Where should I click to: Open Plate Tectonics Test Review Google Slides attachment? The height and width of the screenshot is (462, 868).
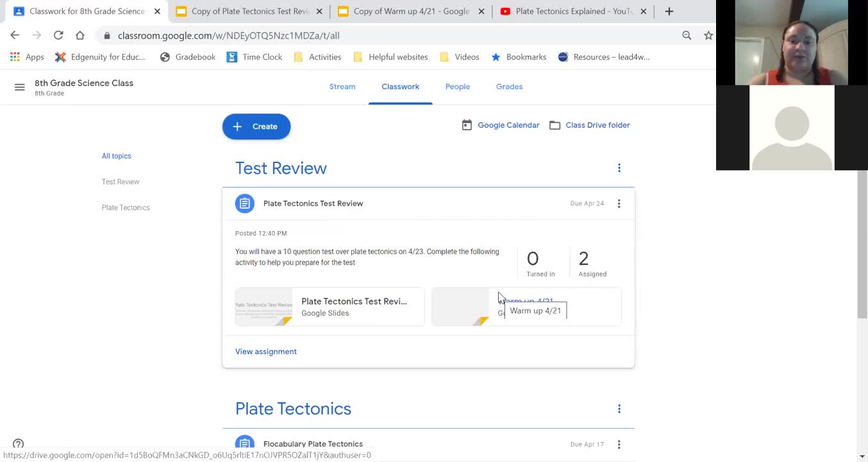330,307
